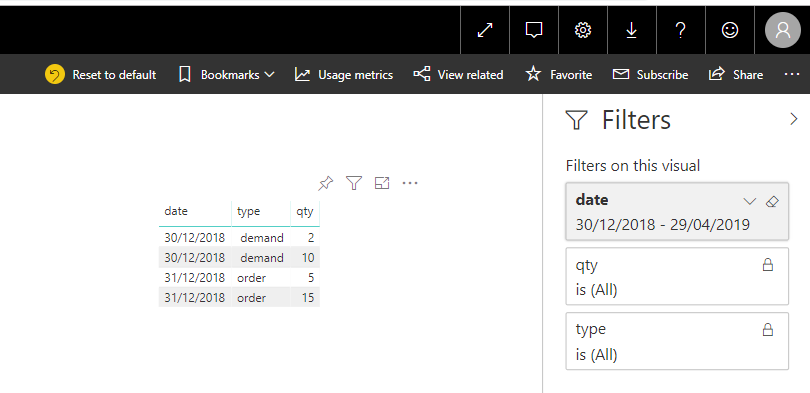Send feedback with the smiley face icon

[729, 30]
